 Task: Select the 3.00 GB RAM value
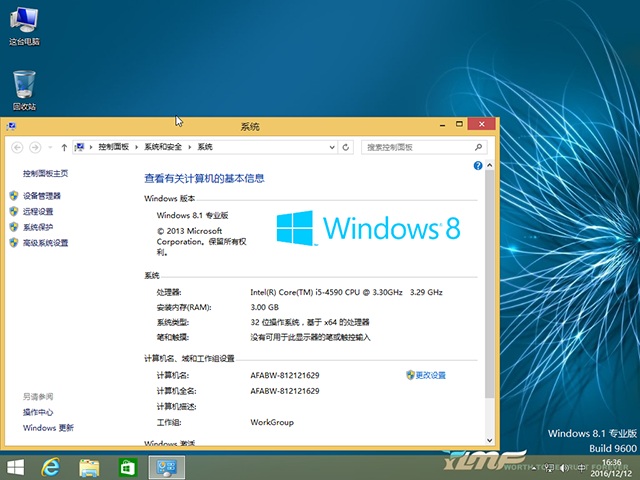click(264, 307)
